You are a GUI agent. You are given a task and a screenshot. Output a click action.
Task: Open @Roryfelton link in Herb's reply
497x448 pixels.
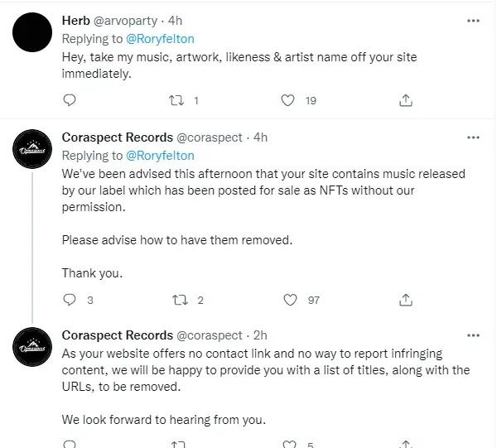click(160, 39)
